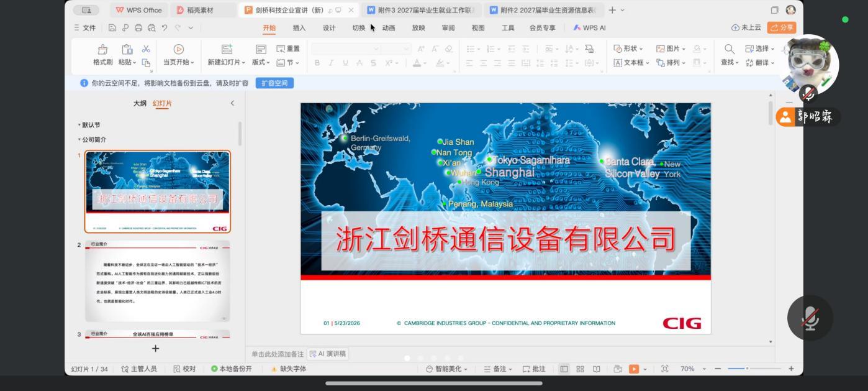This screenshot has height=391, width=868.
Task: Click the Reset (重置) slide icon
Action: tap(281, 48)
